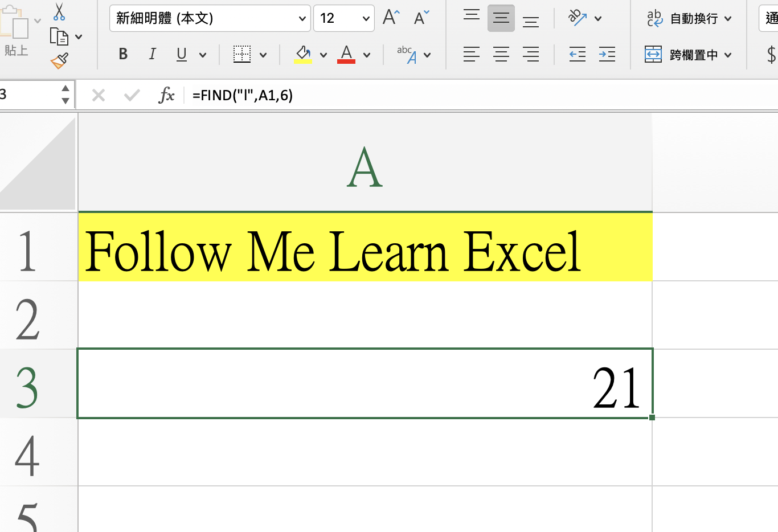Open the font color dropdown arrow

coord(367,55)
